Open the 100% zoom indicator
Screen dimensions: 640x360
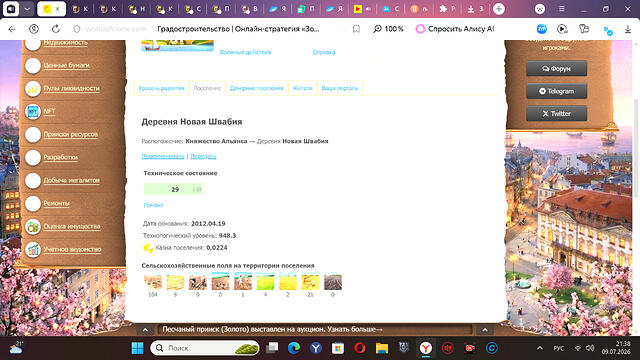[x=389, y=29]
